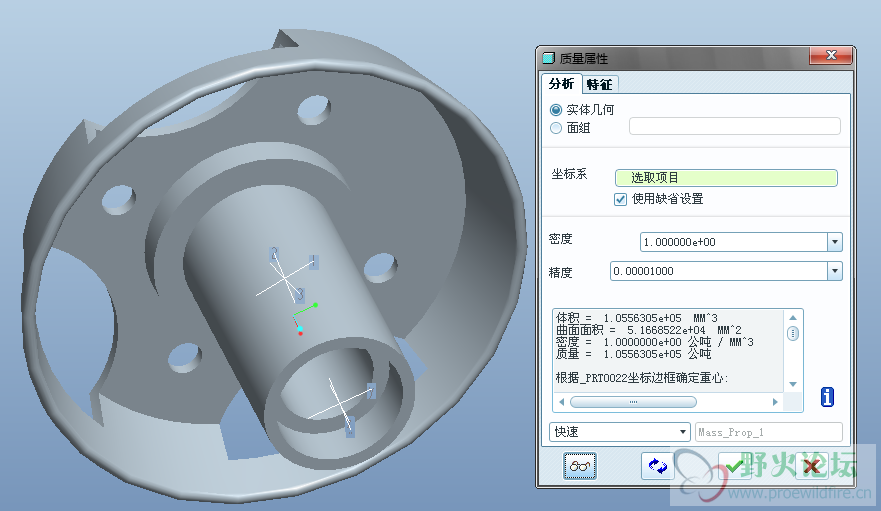This screenshot has width=881, height=511.
Task: Close the 质量属性 dialog
Action: [x=831, y=55]
